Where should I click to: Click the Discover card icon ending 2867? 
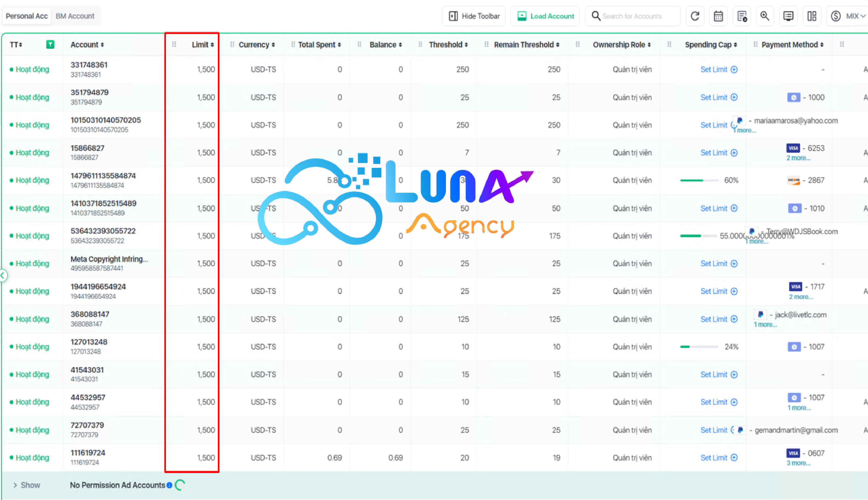(x=794, y=180)
